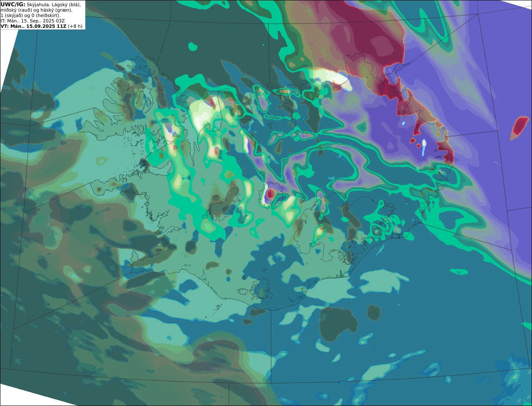Screen dimensions: 532x406
Task: Click the '1 (skýjað) og 0 (heiðskírt)' line
Action: pos(31,15)
